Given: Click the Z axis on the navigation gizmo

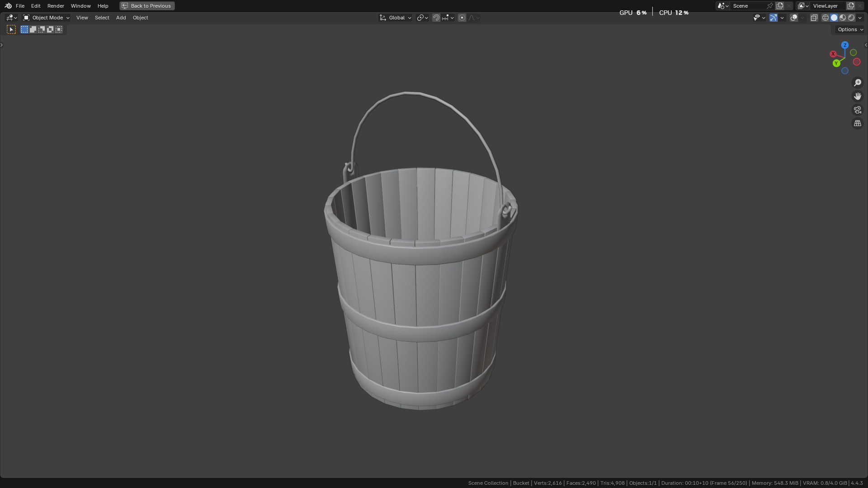Looking at the screenshot, I should 845,45.
